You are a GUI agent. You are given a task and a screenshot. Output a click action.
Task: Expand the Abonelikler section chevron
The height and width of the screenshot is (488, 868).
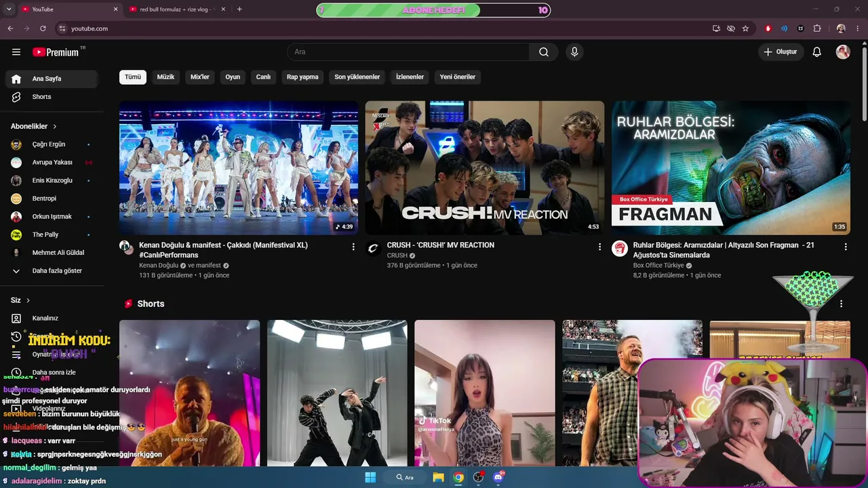click(55, 127)
